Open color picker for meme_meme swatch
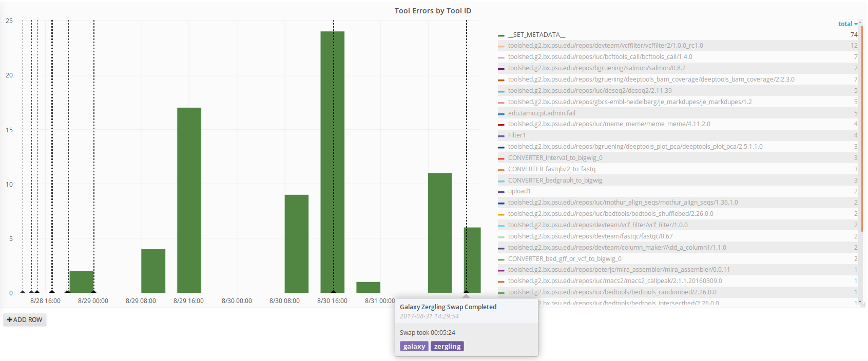Viewport: 868px width, 361px height. tap(501, 125)
